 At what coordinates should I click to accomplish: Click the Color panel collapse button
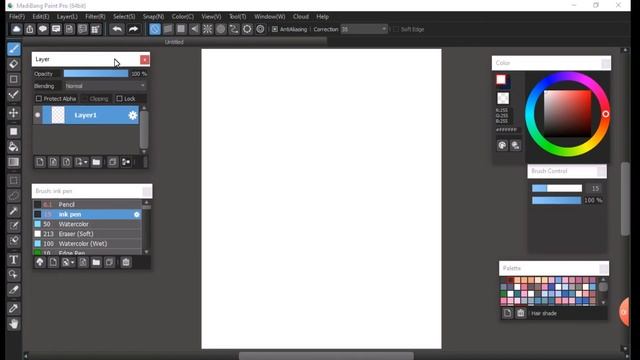coord(605,63)
